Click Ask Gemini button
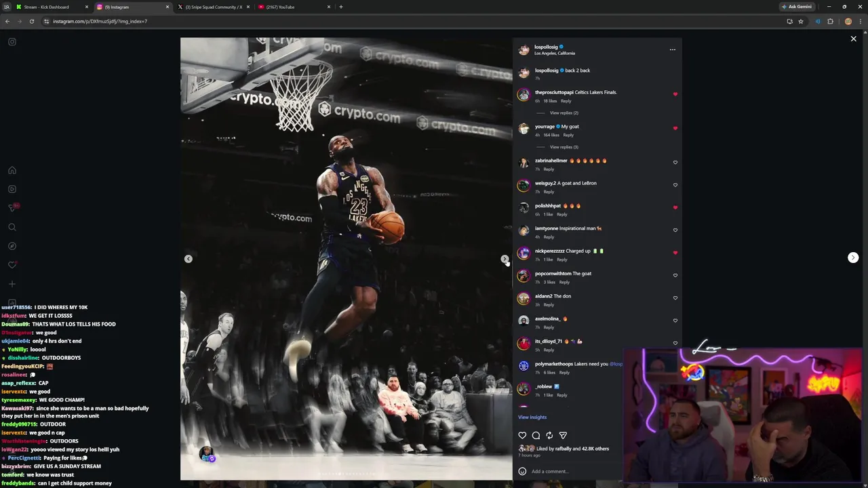The height and width of the screenshot is (488, 868). coord(797,7)
